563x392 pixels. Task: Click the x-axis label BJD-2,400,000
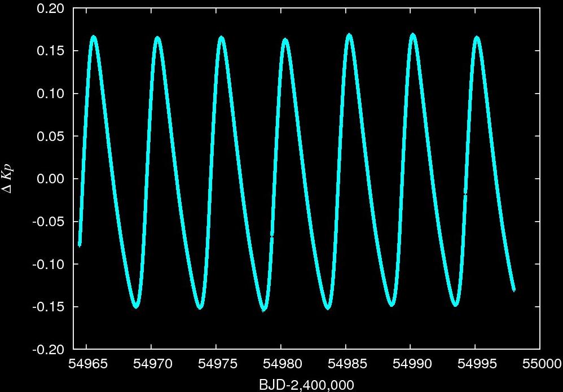306,385
